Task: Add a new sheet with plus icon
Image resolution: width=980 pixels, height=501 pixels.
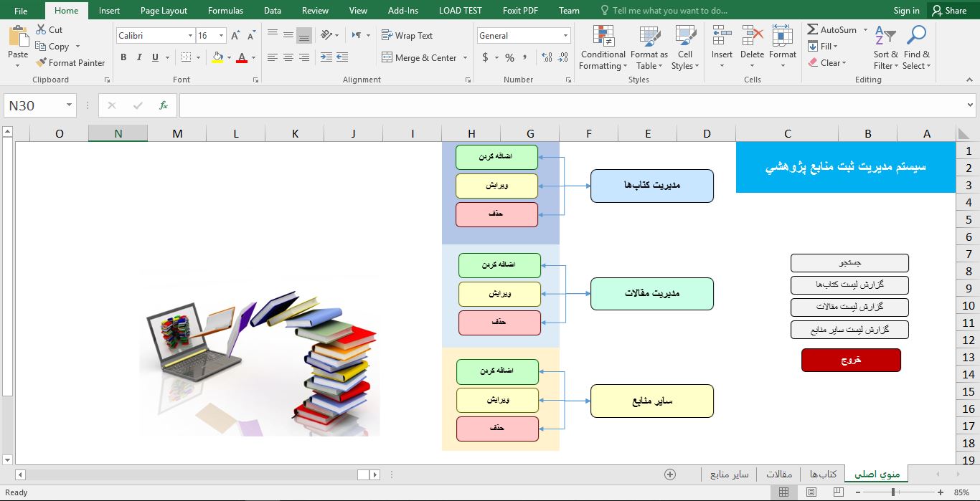Action: [670, 474]
